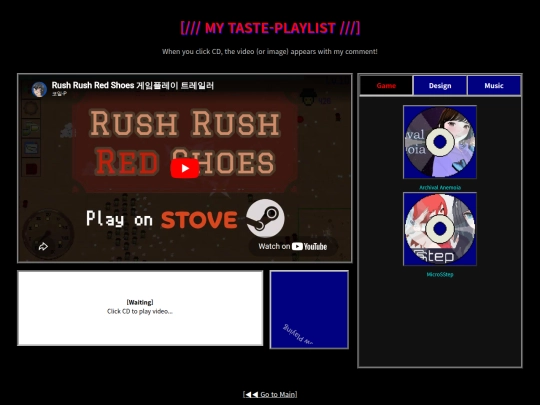Click the now playing blue box

tap(309, 310)
